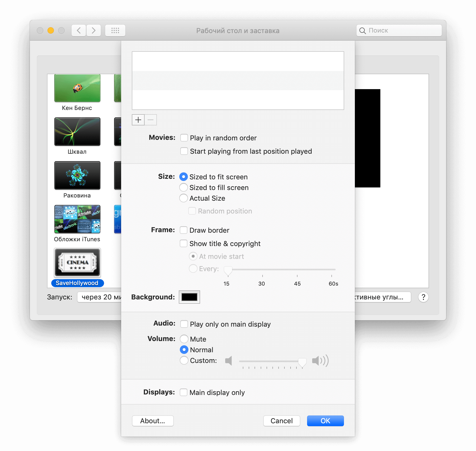476x451 pixels.
Task: Pick the Раковина screensaver thumbnail
Action: click(77, 175)
